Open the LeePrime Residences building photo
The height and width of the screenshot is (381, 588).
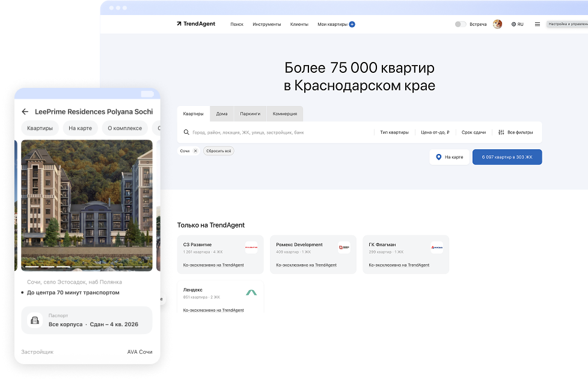click(x=87, y=205)
